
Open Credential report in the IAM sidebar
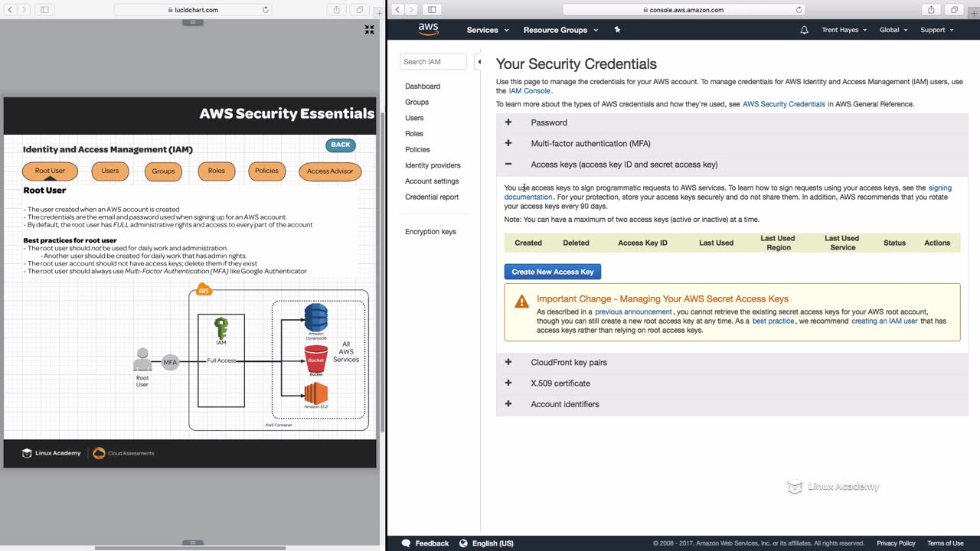[432, 197]
